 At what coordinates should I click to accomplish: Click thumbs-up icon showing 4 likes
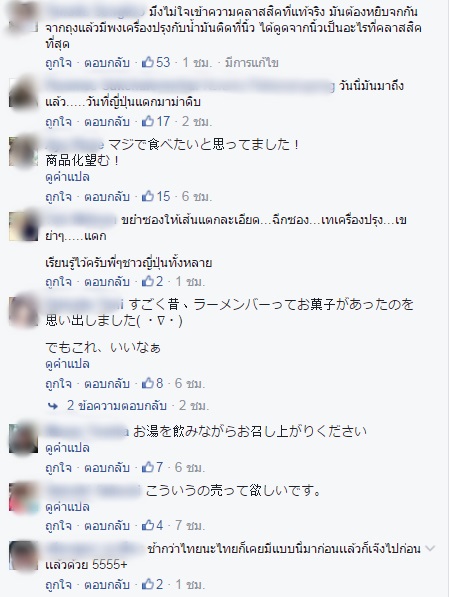[x=147, y=525]
